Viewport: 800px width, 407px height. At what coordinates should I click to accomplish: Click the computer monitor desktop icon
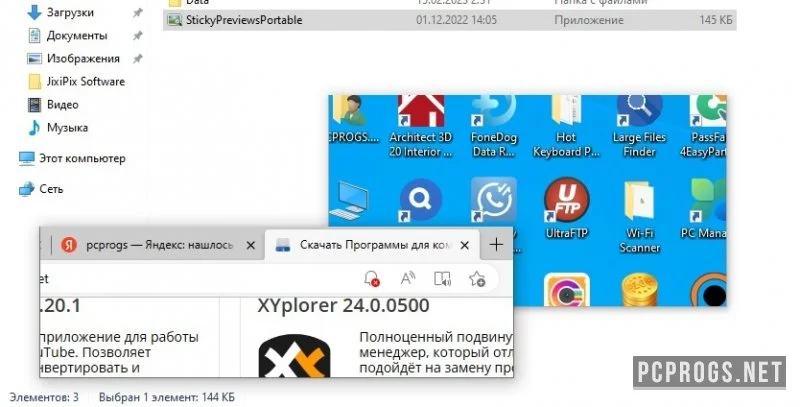349,200
